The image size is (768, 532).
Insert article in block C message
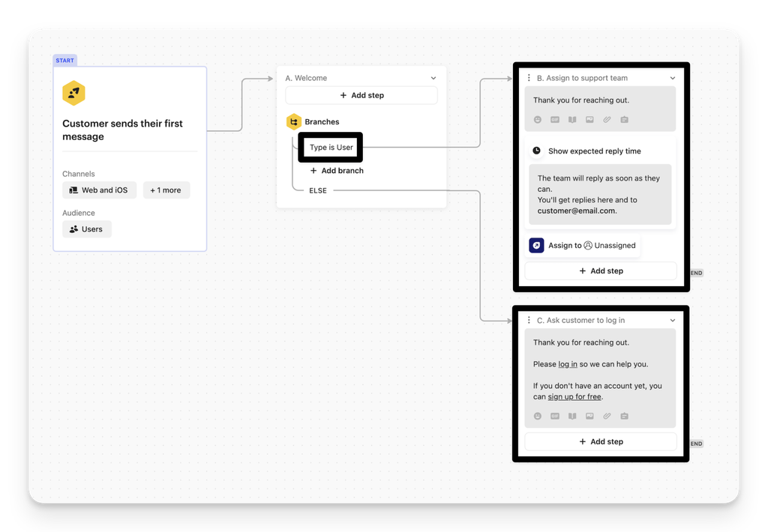(x=572, y=416)
